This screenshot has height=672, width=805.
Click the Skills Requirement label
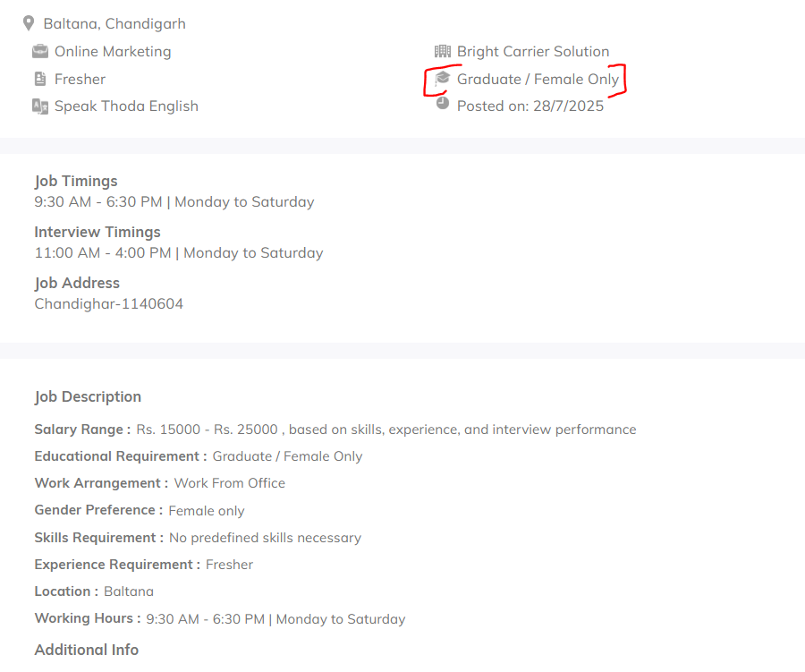(98, 538)
